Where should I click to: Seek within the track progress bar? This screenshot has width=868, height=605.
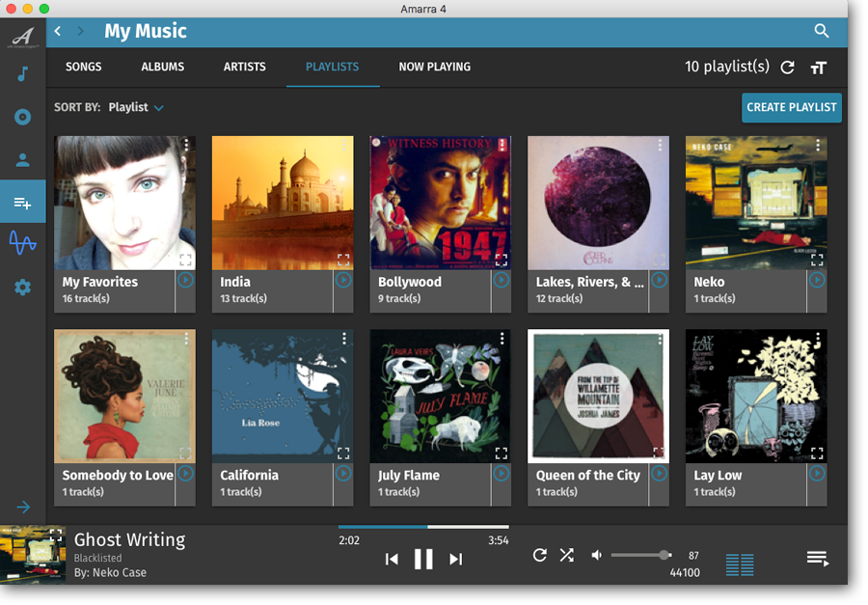423,526
